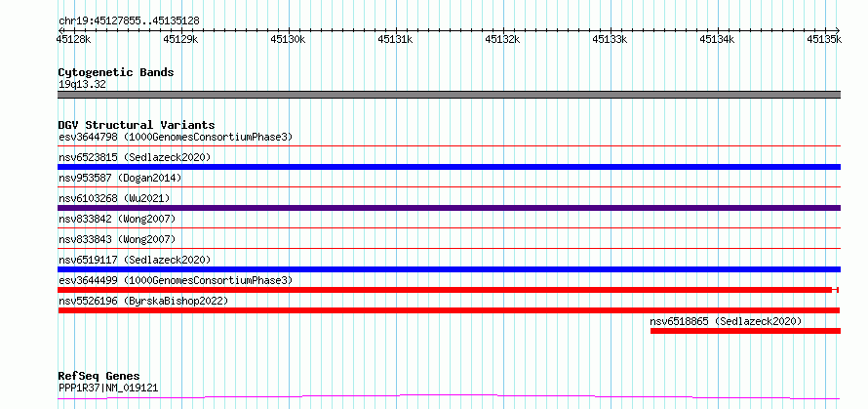Click the 45129k ruler tick label
This screenshot has height=409, width=868.
(x=181, y=39)
